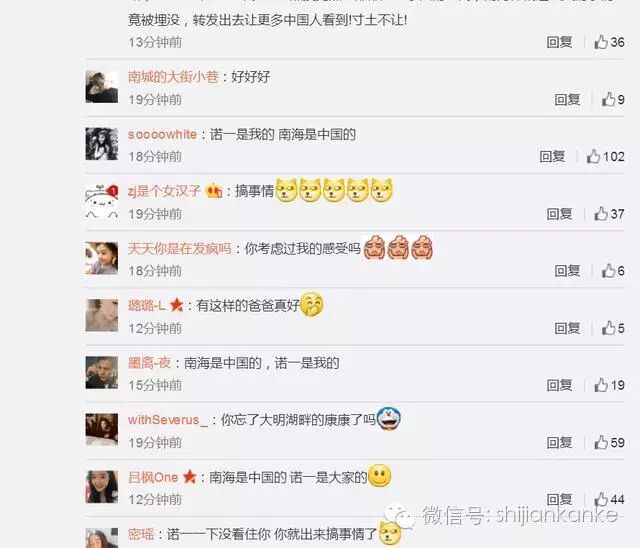This screenshot has height=548, width=640.
Task: Click the username 天天你是在发疯吗
Action: click(x=180, y=248)
